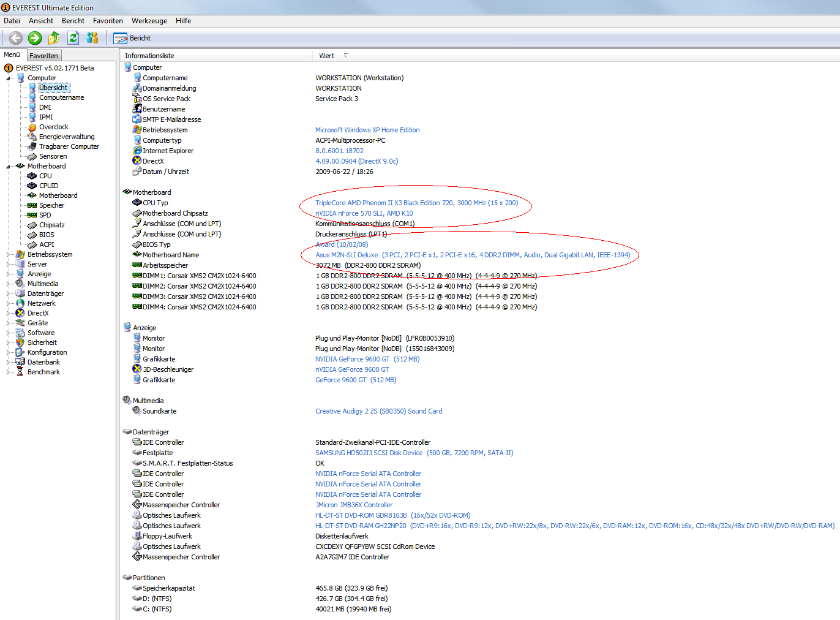Open the nVIDIA nForce 570 SLI link
The height and width of the screenshot is (620, 840).
point(364,213)
